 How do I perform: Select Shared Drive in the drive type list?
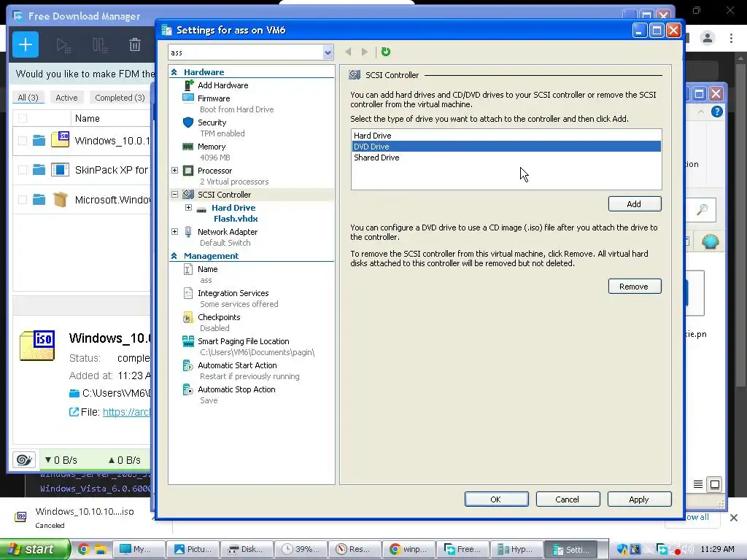pos(506,157)
